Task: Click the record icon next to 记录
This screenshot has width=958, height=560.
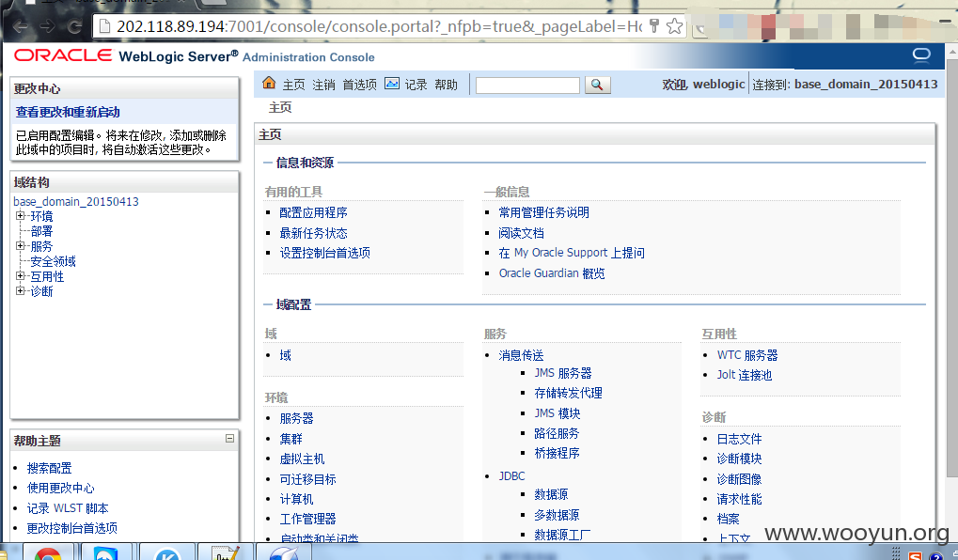Action: (392, 83)
